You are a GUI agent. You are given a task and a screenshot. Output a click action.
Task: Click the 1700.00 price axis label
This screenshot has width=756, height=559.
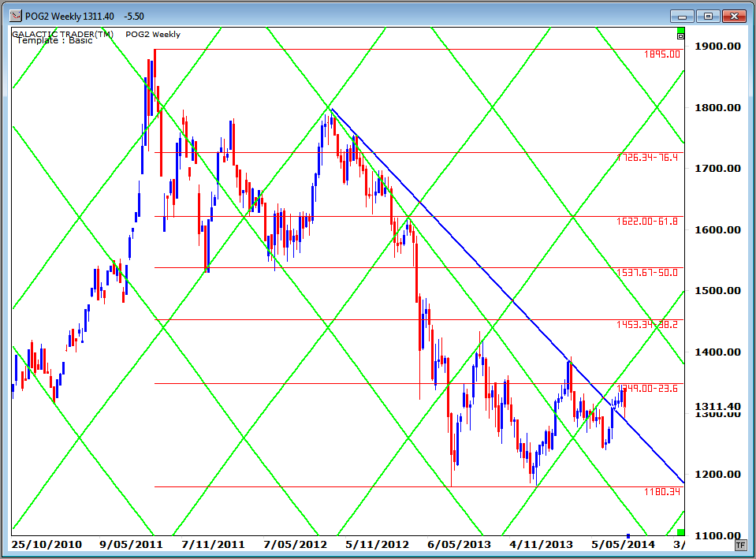coord(717,168)
